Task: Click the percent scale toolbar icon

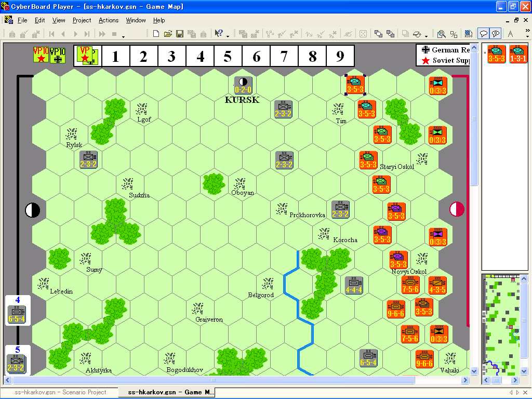Action: click(454, 34)
